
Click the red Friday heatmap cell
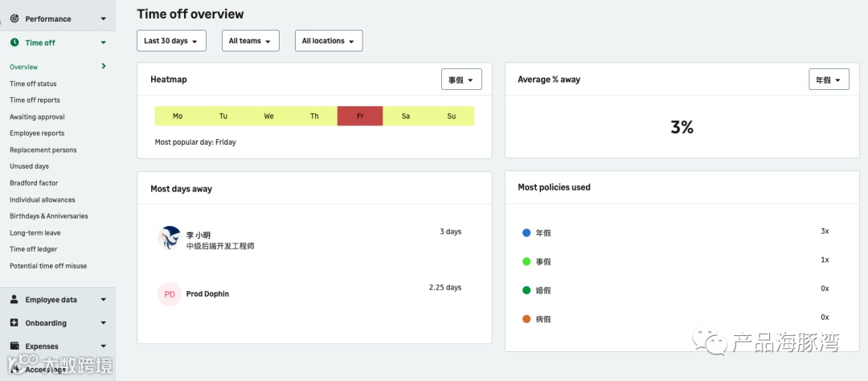pyautogui.click(x=360, y=117)
